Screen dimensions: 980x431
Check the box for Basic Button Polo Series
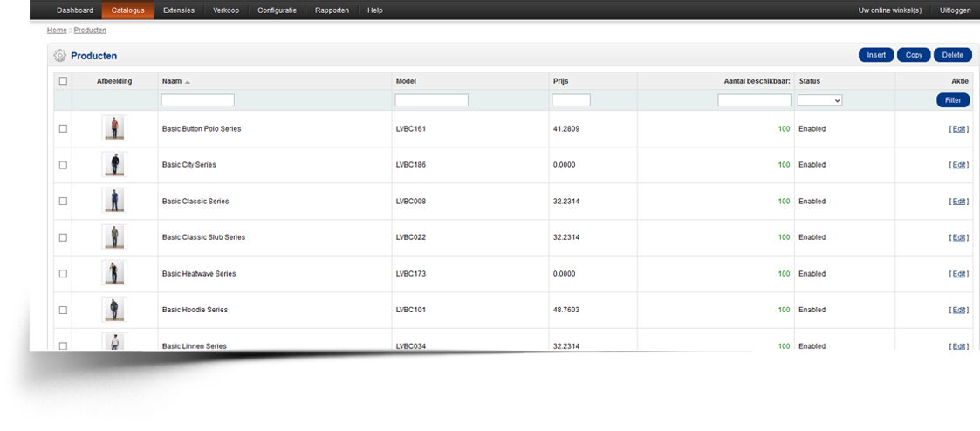point(63,128)
